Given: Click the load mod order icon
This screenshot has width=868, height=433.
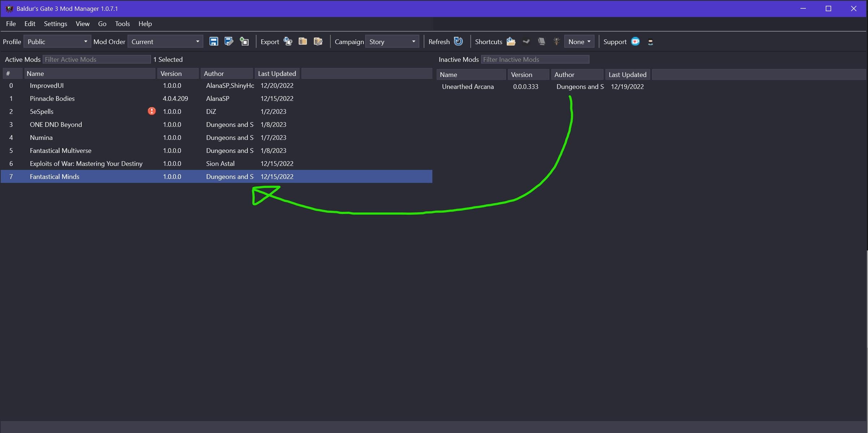Looking at the screenshot, I should [x=228, y=42].
